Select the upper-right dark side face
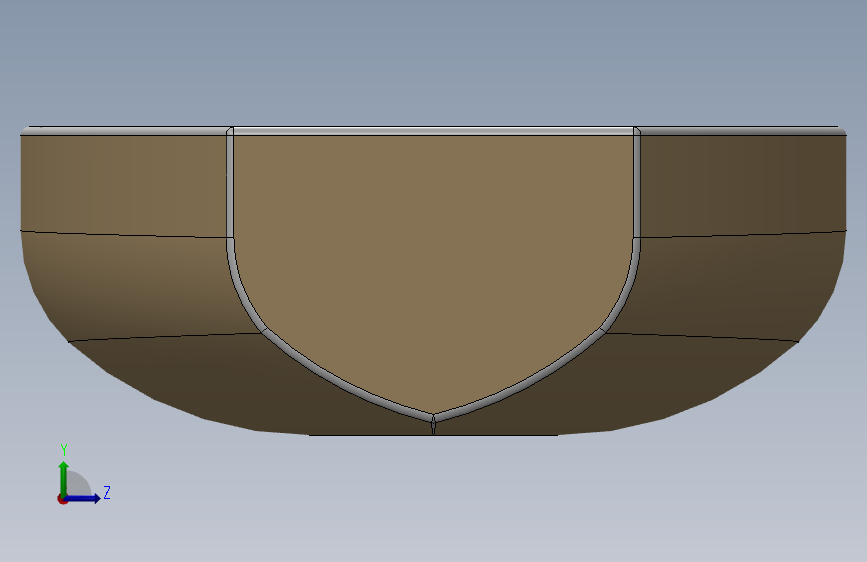The height and width of the screenshot is (562, 867). 743,185
